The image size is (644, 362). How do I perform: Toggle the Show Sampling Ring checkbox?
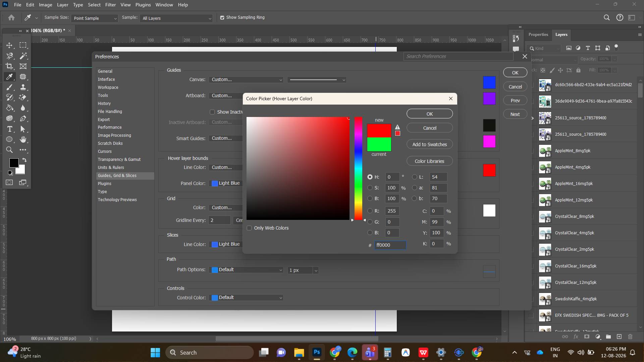click(x=222, y=17)
